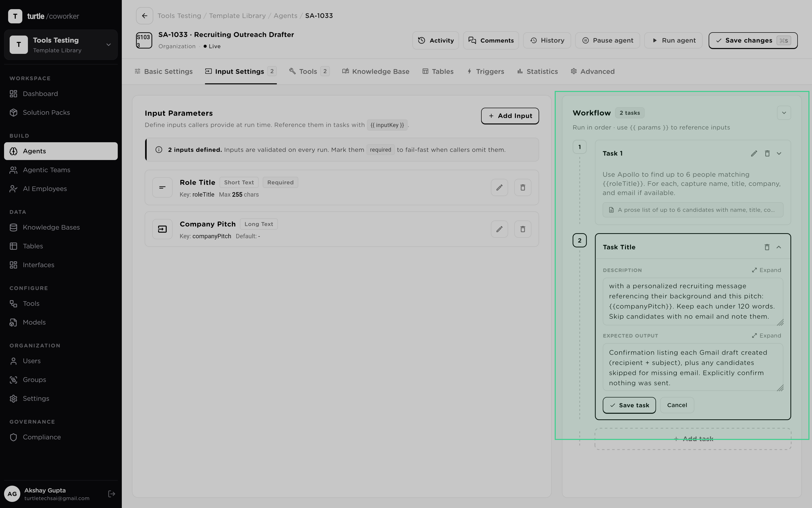The width and height of the screenshot is (812, 508).
Task: Open the Statistics tab
Action: coord(537,72)
